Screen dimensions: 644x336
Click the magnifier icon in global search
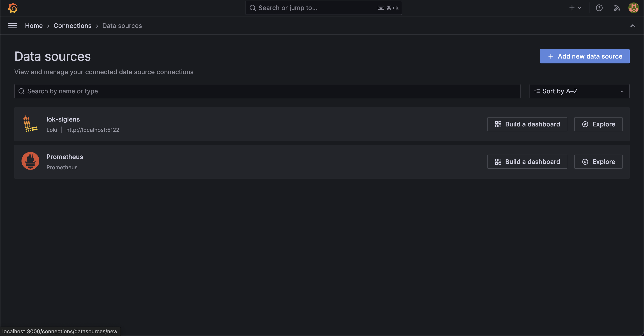(x=252, y=8)
